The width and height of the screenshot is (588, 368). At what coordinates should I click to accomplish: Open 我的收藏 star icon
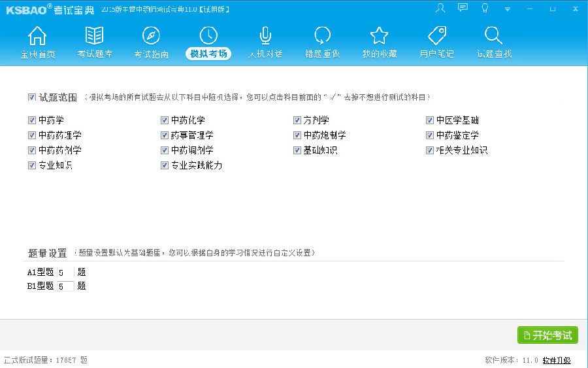[379, 36]
